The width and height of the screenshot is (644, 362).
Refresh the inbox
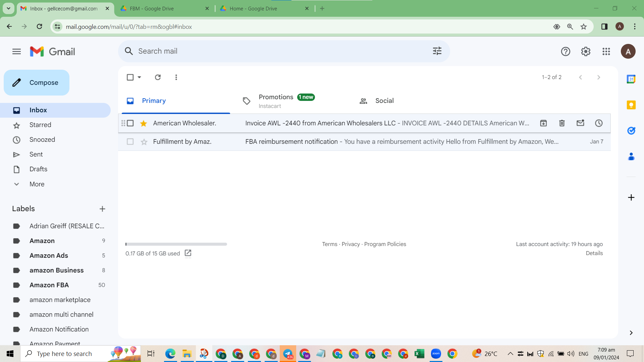tap(158, 77)
